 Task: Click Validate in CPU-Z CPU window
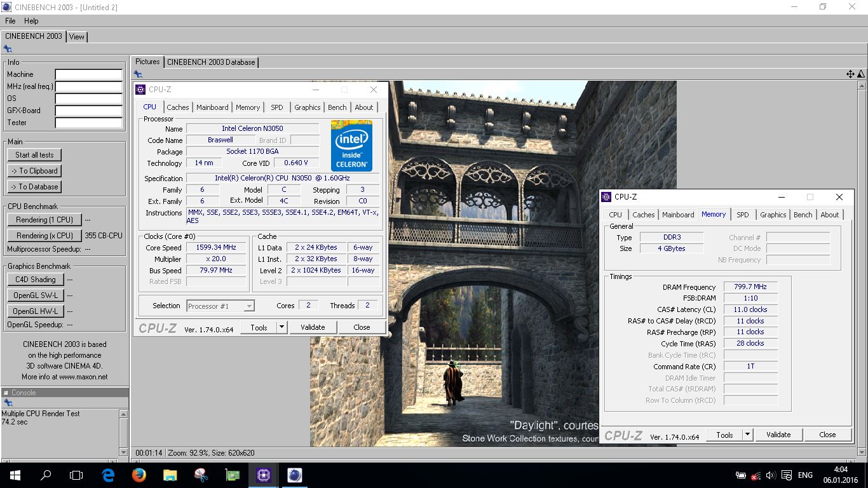(x=313, y=327)
